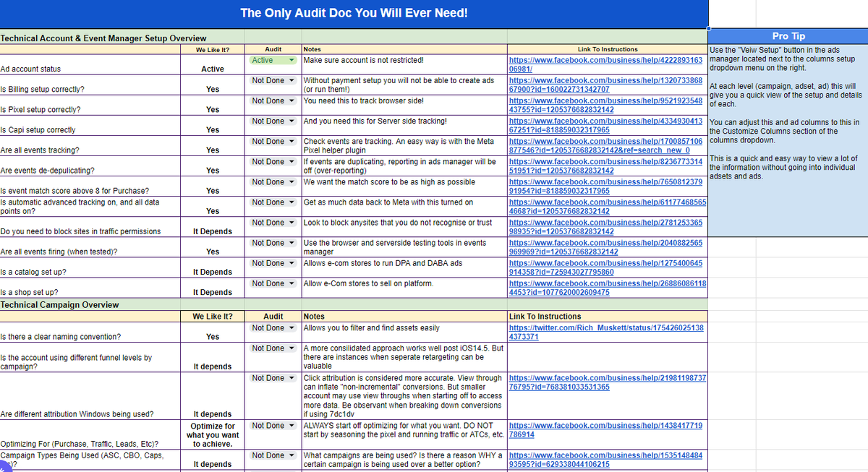Open the billing help link ending 160022731342707
This screenshot has height=472, width=868.
pyautogui.click(x=606, y=85)
